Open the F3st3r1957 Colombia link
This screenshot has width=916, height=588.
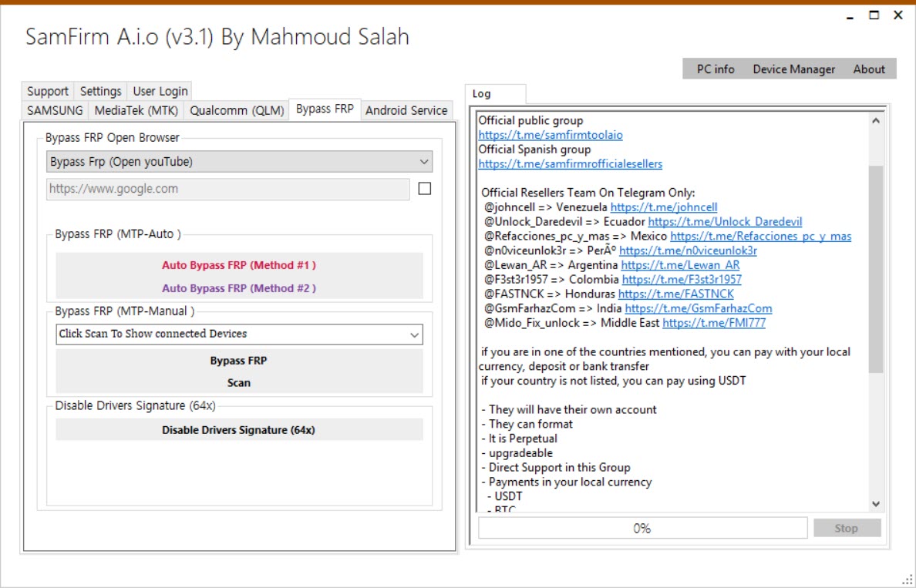682,280
